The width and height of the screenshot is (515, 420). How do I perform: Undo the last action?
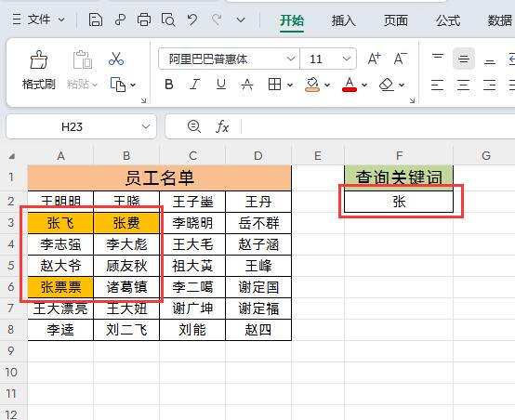192,20
